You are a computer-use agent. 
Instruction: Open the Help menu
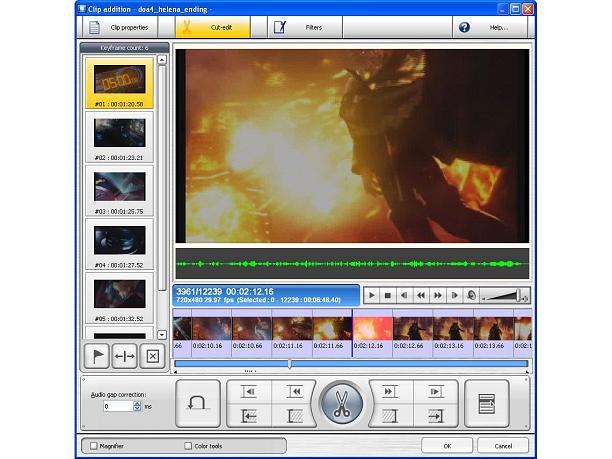(x=490, y=27)
